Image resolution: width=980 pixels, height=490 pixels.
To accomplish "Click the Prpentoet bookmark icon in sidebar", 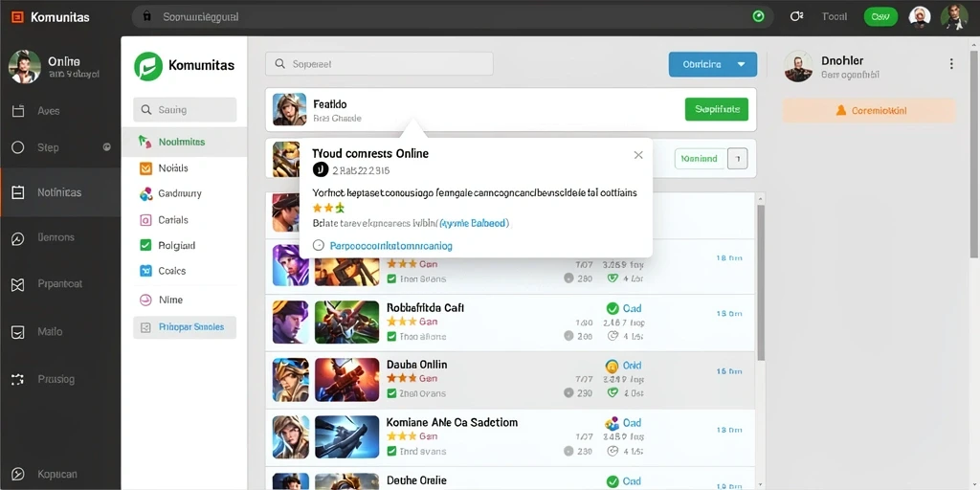I will (x=18, y=285).
